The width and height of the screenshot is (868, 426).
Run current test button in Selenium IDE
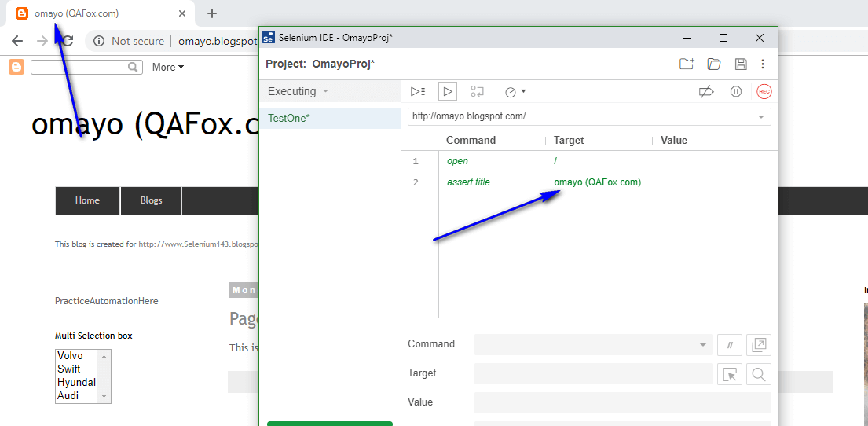(x=448, y=91)
